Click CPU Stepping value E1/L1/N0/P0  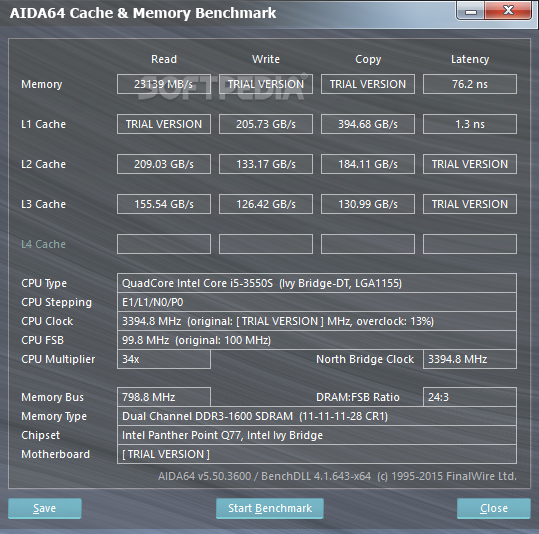coord(317,302)
